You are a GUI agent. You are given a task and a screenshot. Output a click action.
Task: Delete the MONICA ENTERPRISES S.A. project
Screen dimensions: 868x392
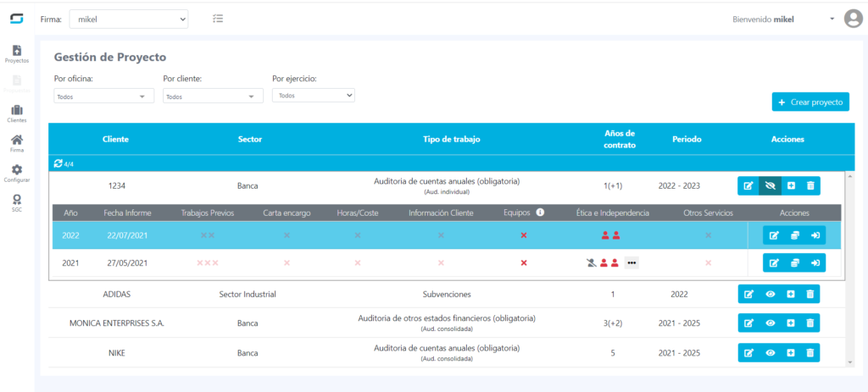(810, 323)
